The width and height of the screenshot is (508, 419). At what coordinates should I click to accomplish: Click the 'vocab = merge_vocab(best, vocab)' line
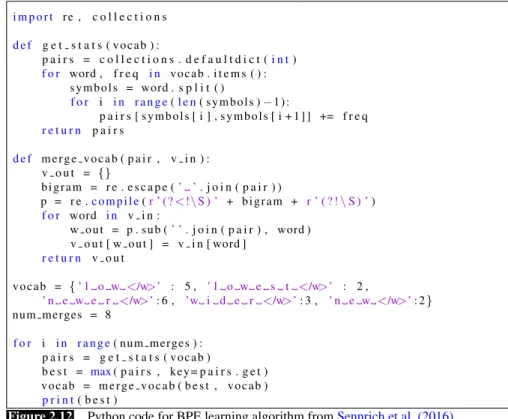tap(155, 386)
